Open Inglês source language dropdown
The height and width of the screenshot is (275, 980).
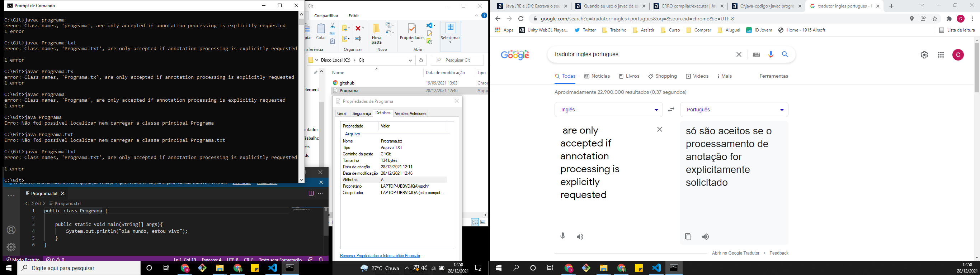pos(609,110)
